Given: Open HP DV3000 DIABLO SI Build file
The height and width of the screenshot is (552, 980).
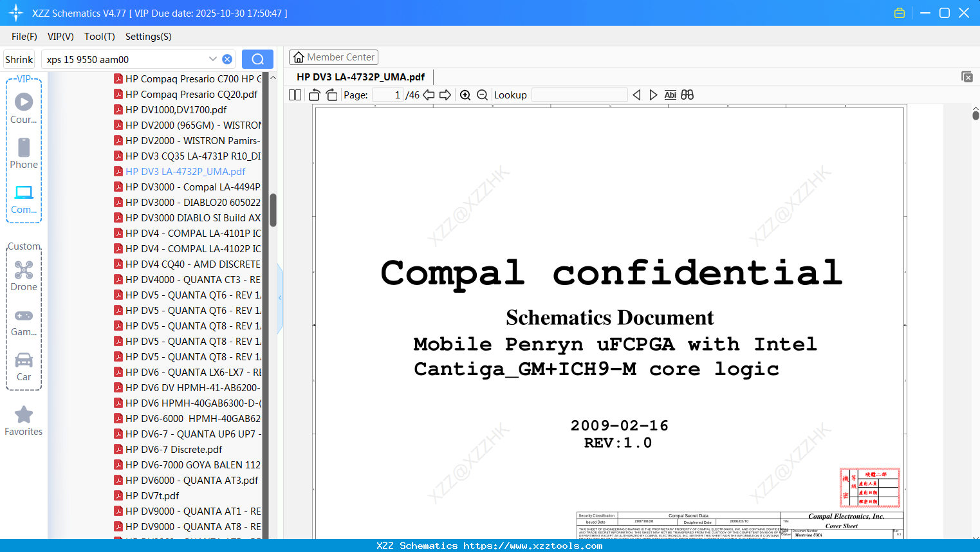Looking at the screenshot, I should click(x=188, y=217).
